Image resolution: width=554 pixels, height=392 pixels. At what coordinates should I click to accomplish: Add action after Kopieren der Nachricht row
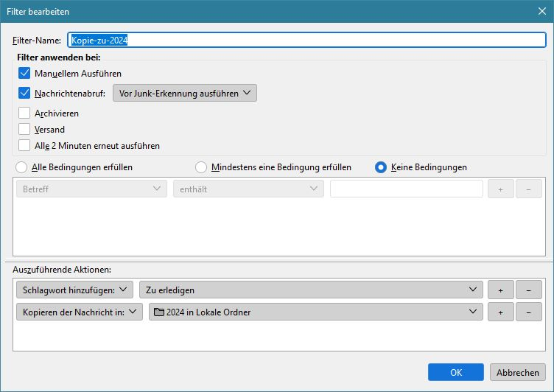click(x=501, y=312)
